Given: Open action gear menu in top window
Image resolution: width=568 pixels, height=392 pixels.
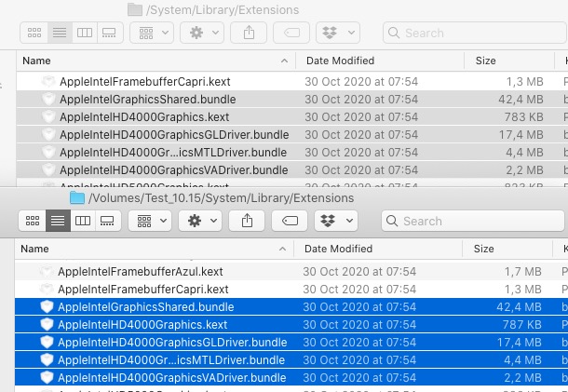Looking at the screenshot, I should 202,33.
